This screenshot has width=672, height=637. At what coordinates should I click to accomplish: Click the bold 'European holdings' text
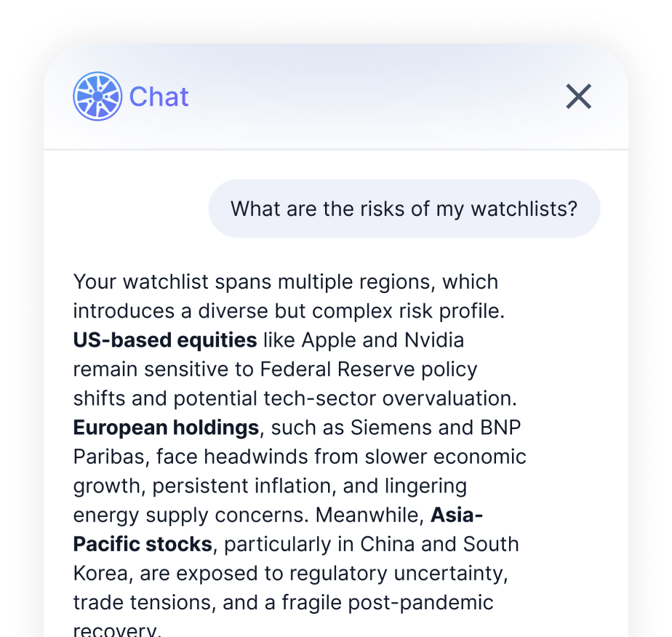point(166,428)
